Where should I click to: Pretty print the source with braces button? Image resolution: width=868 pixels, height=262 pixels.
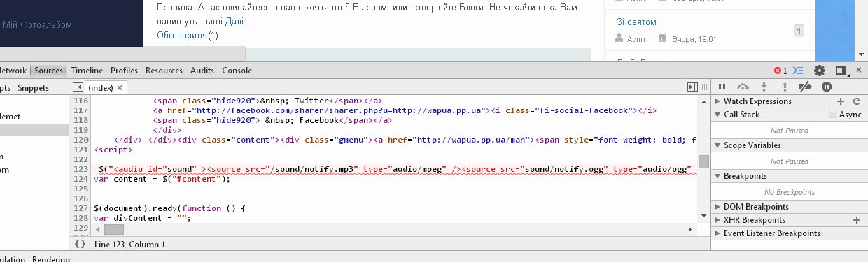click(x=80, y=244)
